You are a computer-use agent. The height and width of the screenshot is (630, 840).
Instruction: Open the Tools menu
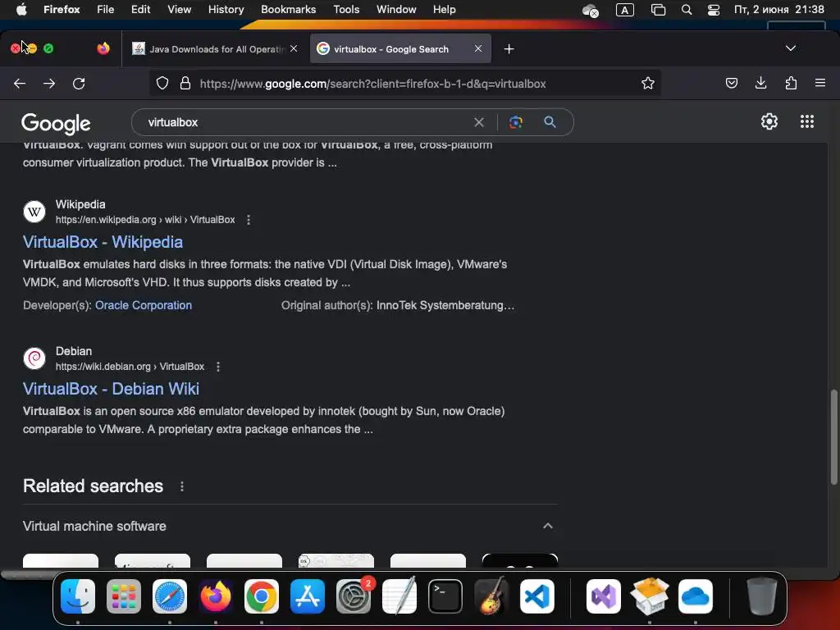click(x=346, y=10)
